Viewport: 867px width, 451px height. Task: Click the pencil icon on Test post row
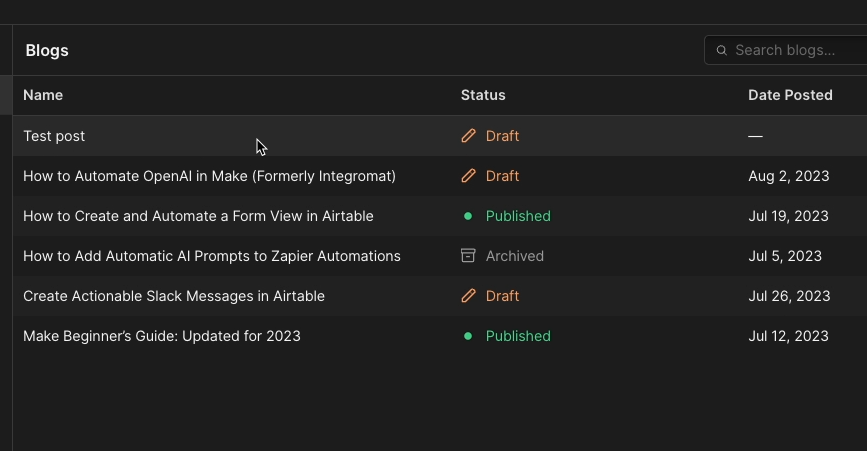click(468, 136)
